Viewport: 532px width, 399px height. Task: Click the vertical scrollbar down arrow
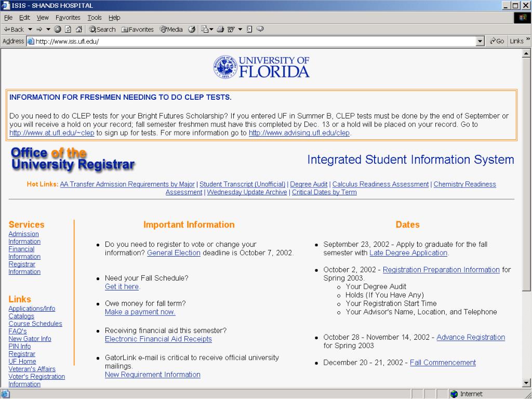pyautogui.click(x=526, y=383)
